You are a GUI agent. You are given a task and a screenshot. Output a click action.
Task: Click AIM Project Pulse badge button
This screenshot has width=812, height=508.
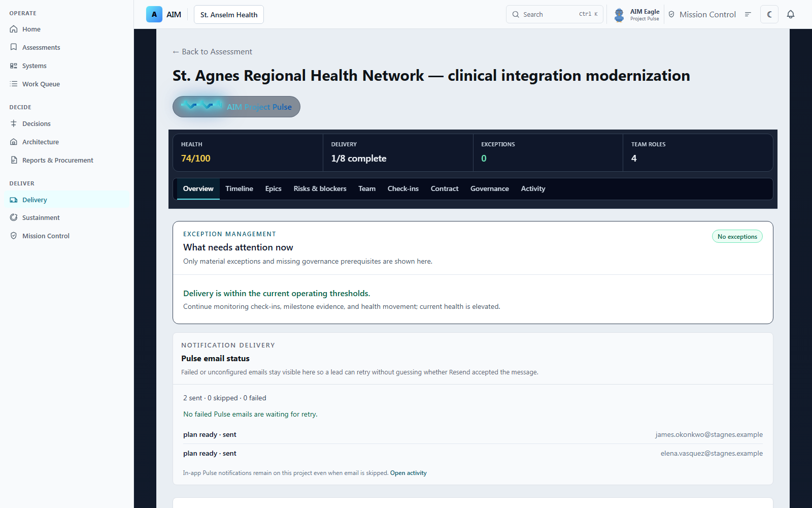point(236,107)
